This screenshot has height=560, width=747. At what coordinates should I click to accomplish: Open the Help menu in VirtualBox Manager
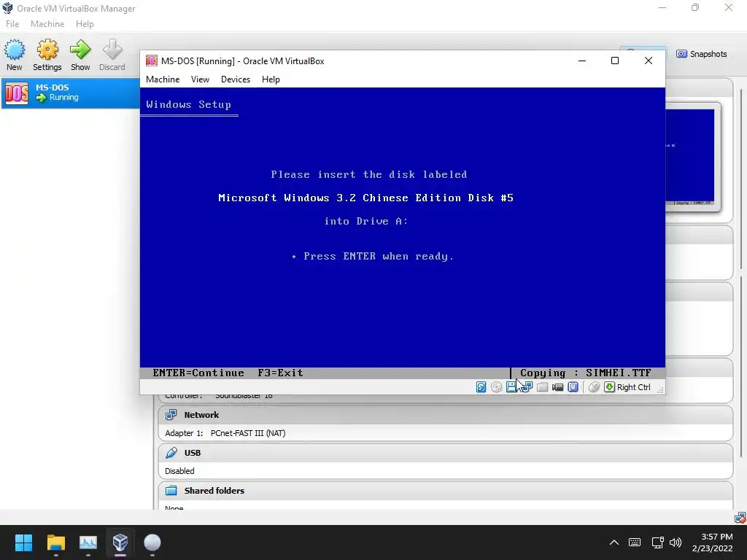coord(85,24)
